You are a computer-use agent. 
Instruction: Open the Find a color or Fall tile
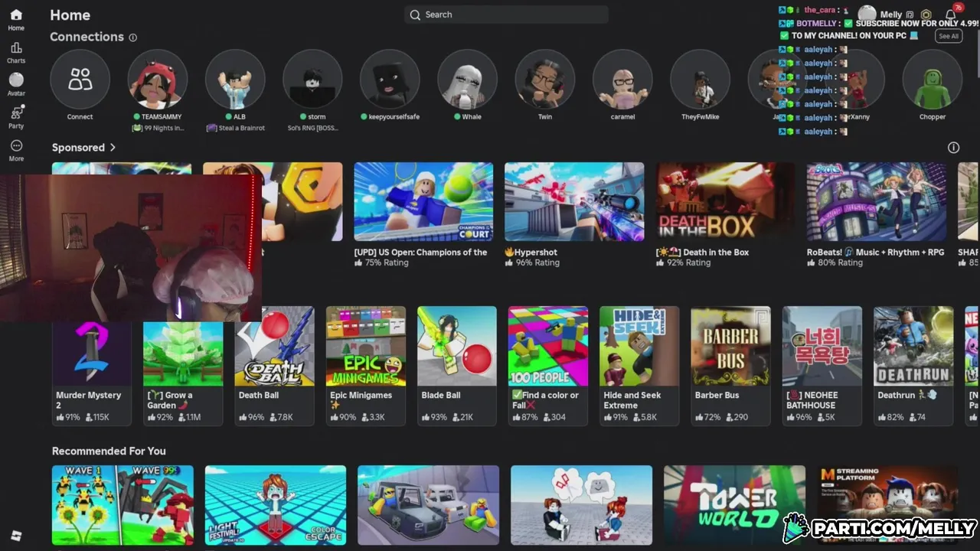[548, 366]
